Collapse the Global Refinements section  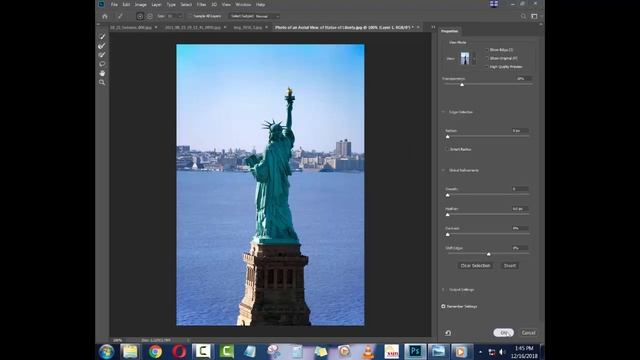pos(444,170)
